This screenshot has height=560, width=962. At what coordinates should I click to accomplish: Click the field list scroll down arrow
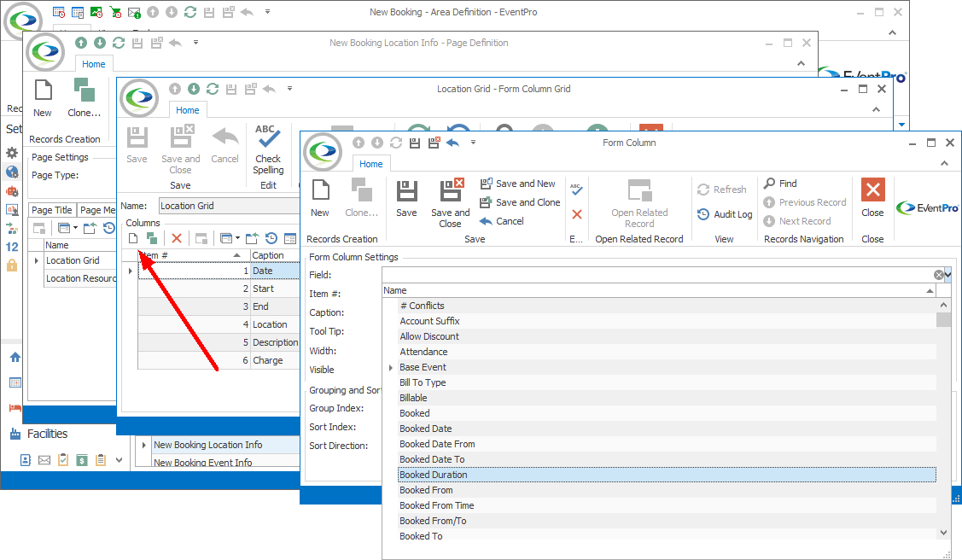943,533
